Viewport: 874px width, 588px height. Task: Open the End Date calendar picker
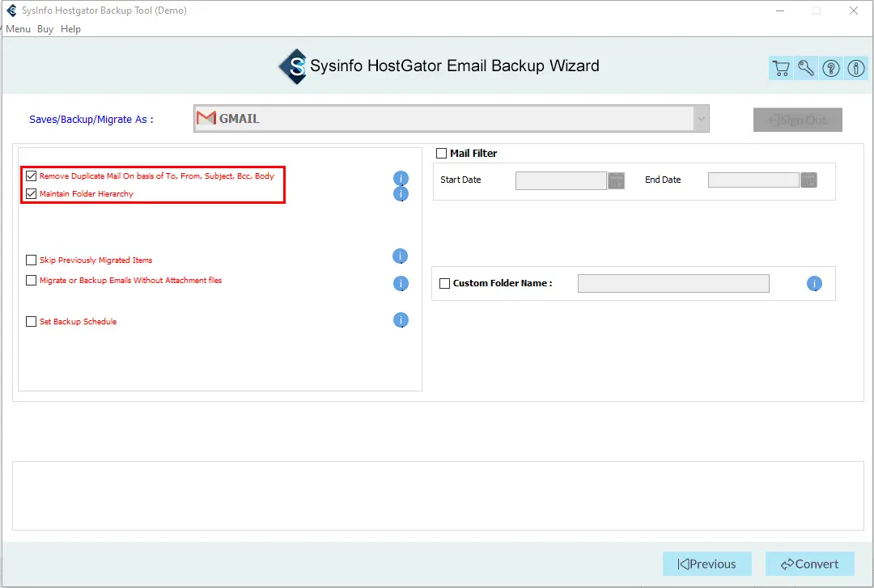[809, 180]
